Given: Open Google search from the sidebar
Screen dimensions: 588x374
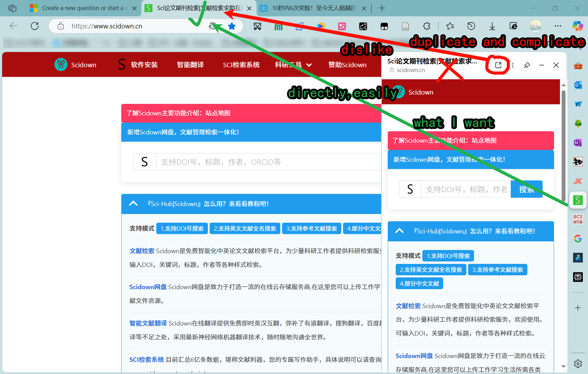Looking at the screenshot, I should (578, 238).
